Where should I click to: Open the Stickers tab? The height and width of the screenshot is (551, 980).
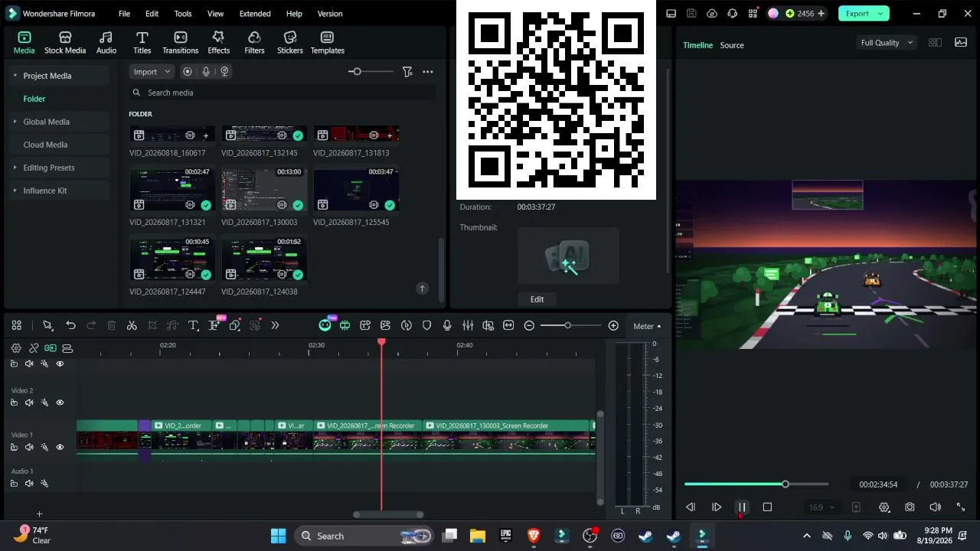290,43
